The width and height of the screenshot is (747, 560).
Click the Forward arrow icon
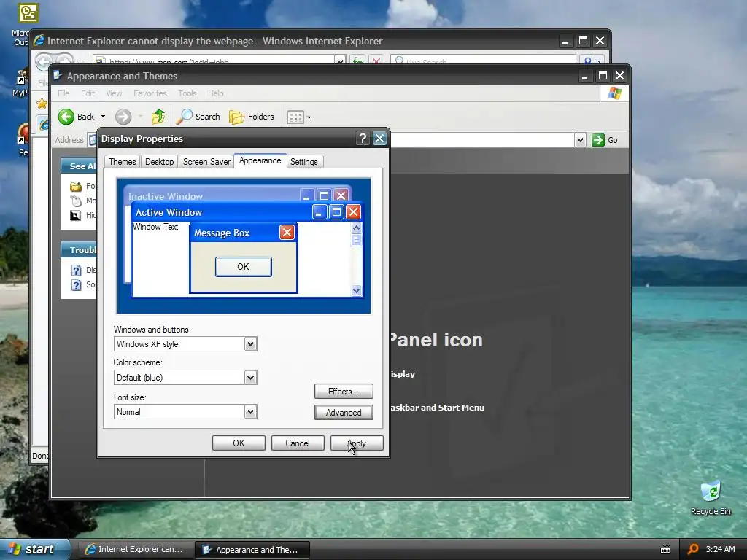pyautogui.click(x=123, y=117)
